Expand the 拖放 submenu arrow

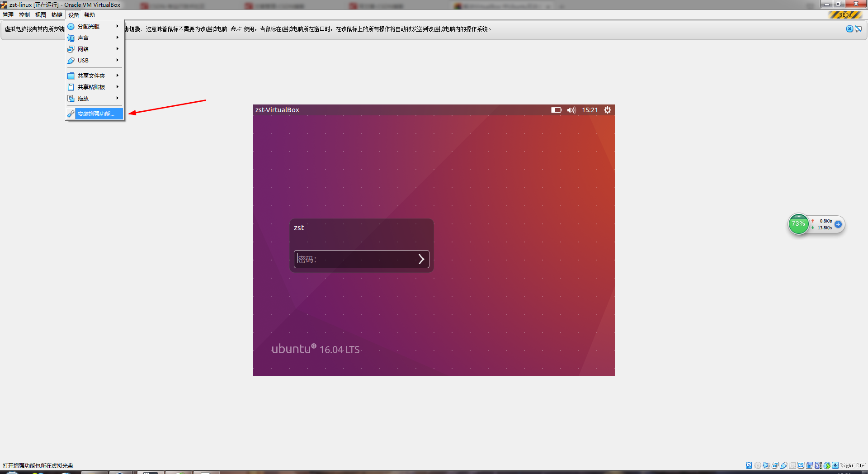[118, 98]
